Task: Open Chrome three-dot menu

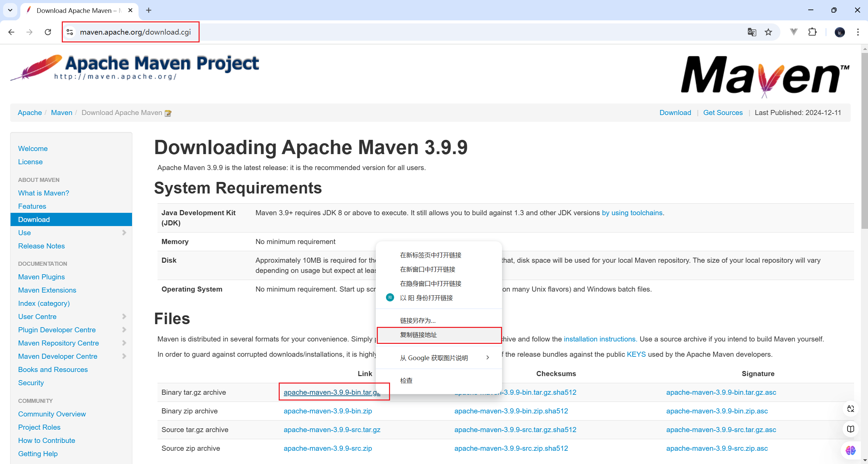Action: [x=858, y=32]
